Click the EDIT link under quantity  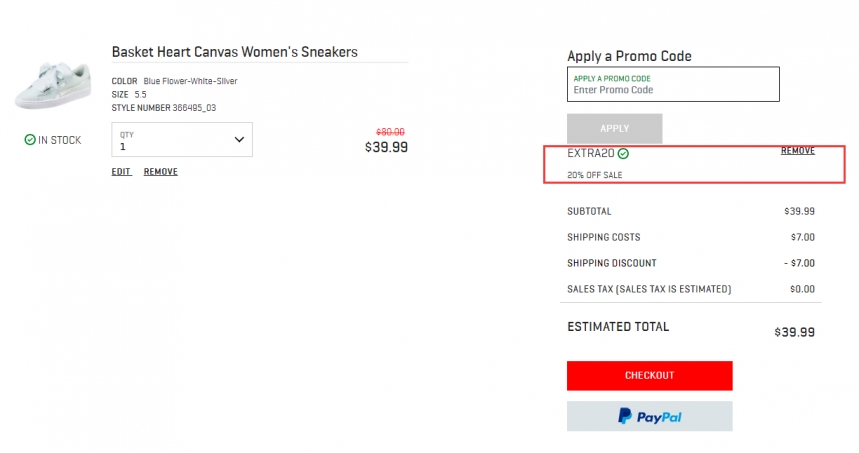pos(121,172)
